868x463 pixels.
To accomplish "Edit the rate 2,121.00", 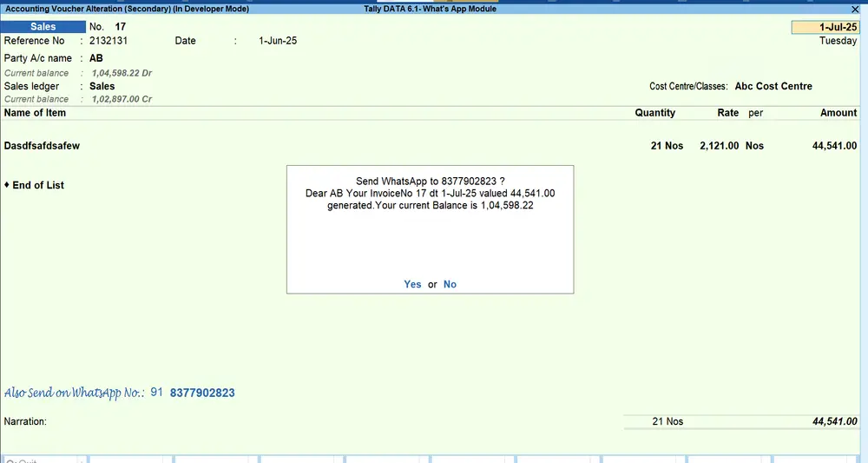I will click(x=719, y=146).
